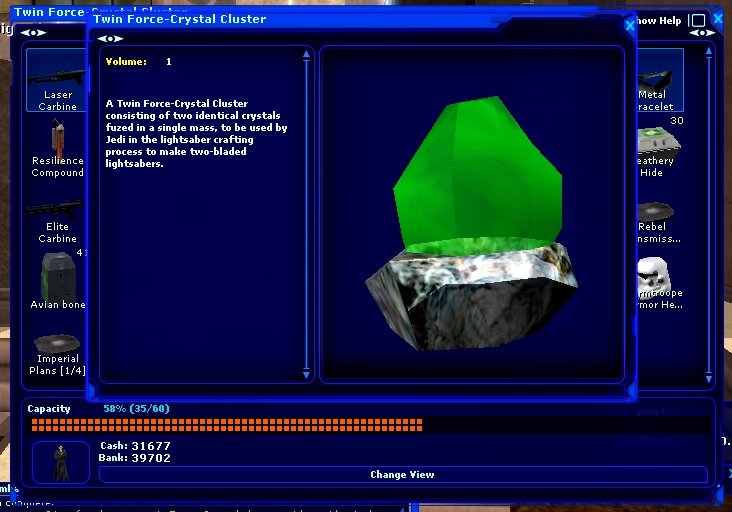
Task: Select the Elite Carbine weapon icon
Action: 56,209
